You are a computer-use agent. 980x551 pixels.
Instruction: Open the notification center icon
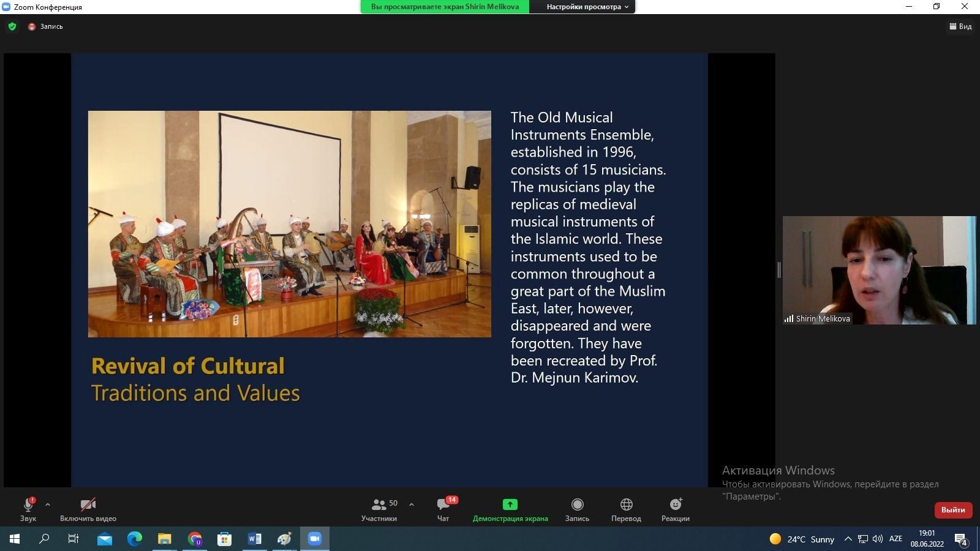click(961, 539)
